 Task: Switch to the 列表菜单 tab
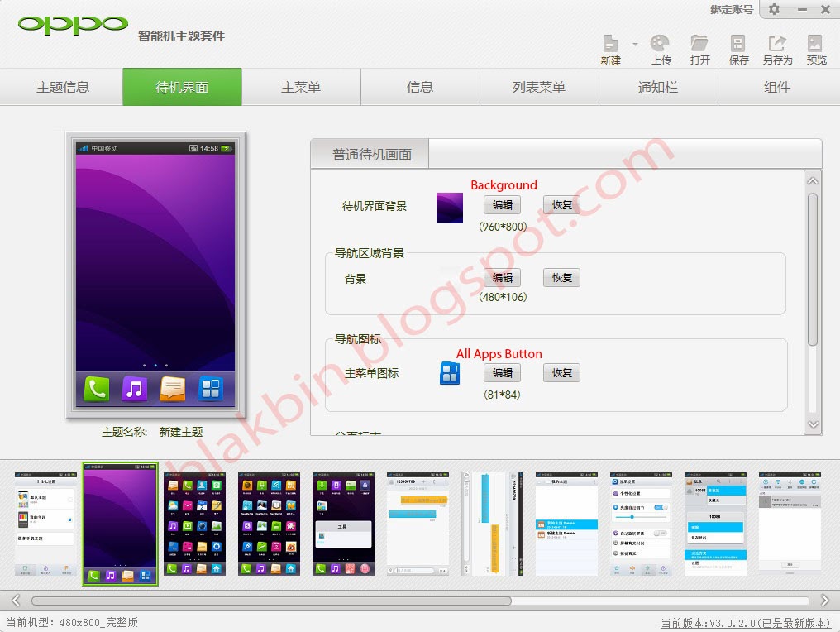pos(539,87)
